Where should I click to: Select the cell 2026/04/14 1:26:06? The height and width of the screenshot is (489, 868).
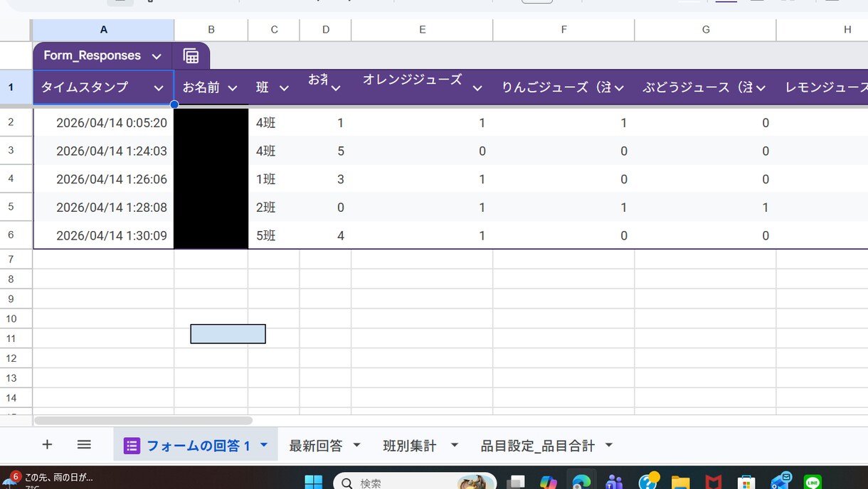tap(104, 179)
